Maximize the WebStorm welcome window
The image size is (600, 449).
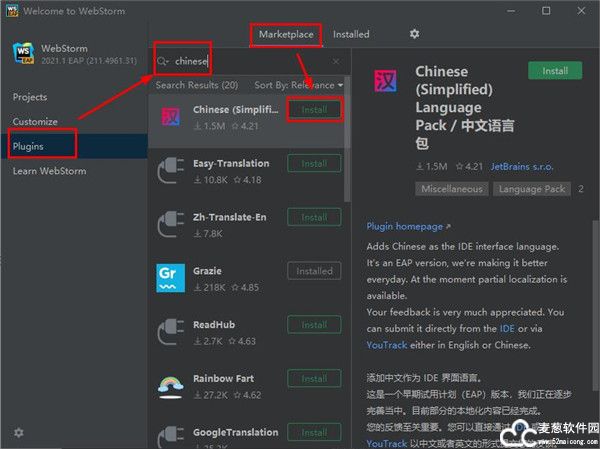pos(546,11)
